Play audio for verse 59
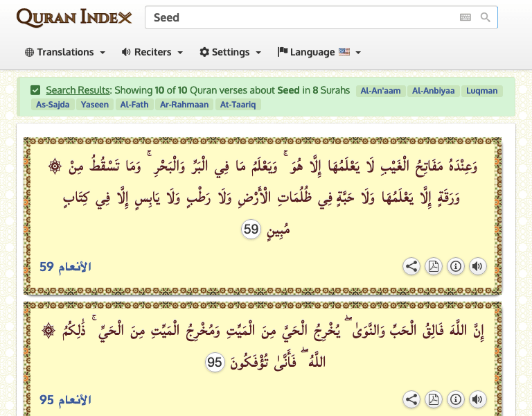This screenshot has width=532, height=416. pos(478,266)
